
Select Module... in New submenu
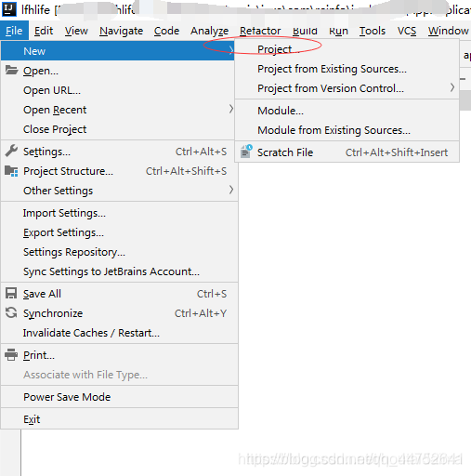347,111
